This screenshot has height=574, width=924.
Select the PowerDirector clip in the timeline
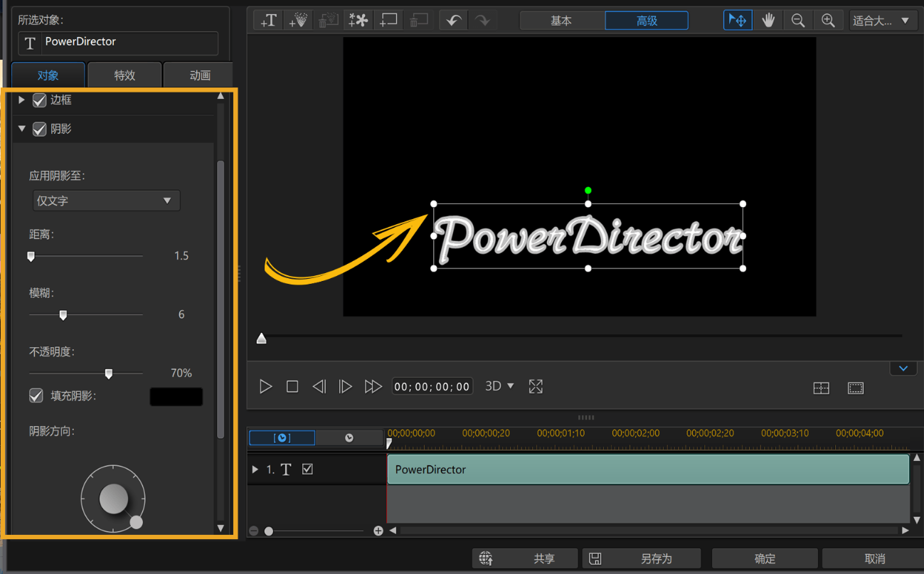point(648,469)
